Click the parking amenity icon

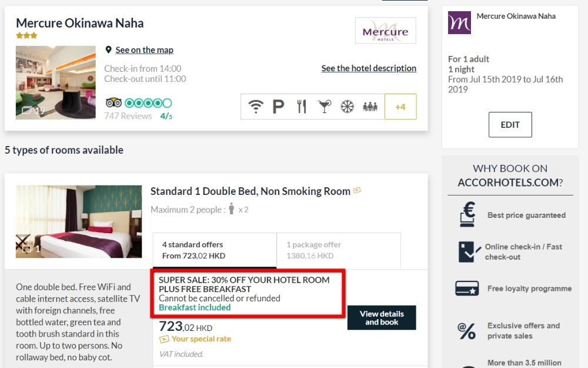(x=278, y=107)
